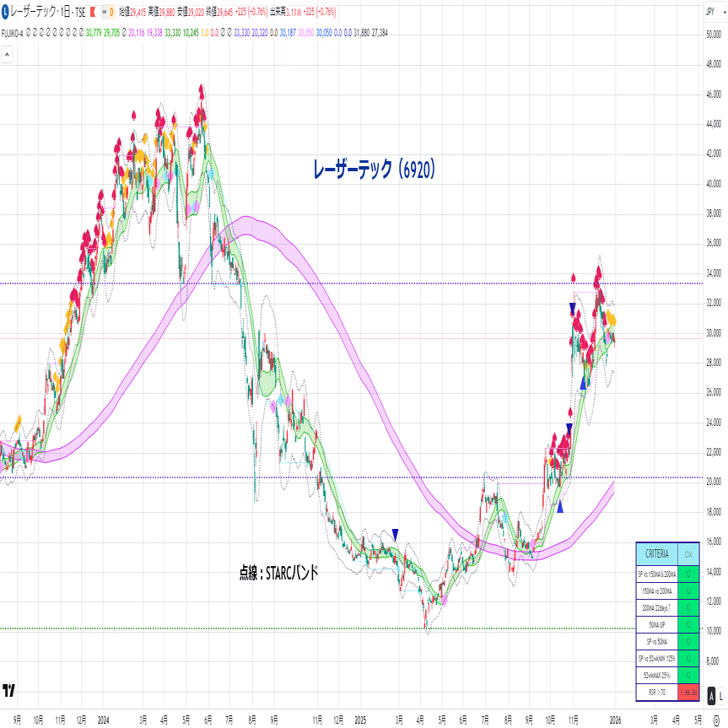Click the 安値 29,020 low value
The width and height of the screenshot is (728, 728).
(191, 12)
